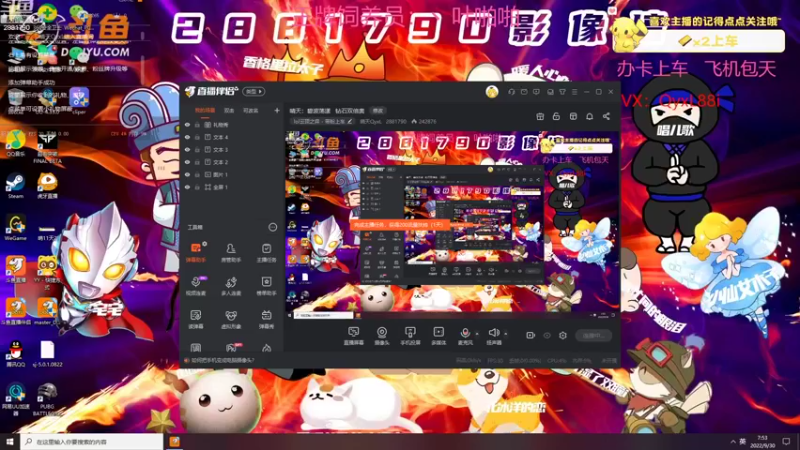Open QQ音乐 desktop icon

pyautogui.click(x=15, y=143)
